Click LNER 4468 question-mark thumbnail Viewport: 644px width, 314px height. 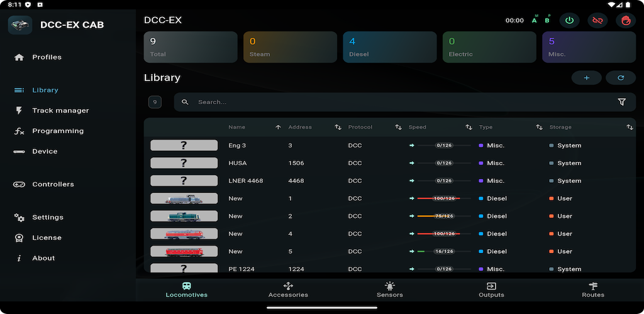(x=184, y=181)
